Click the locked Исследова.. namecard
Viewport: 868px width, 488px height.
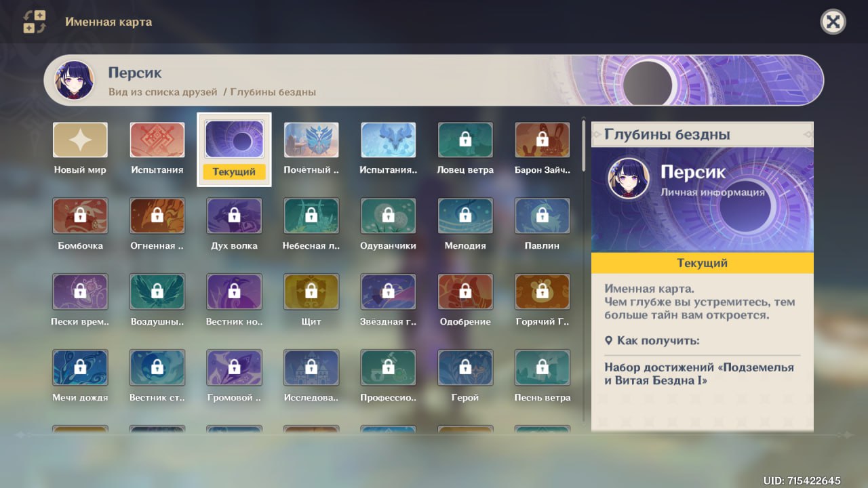pos(311,377)
